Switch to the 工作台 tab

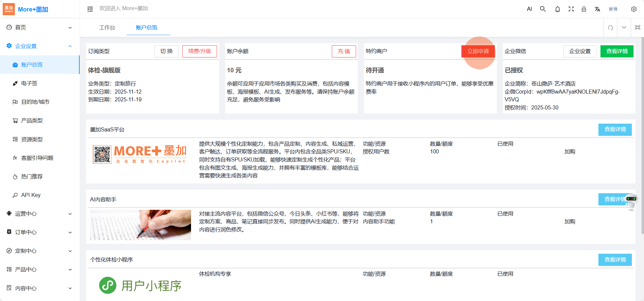pyautogui.click(x=107, y=28)
